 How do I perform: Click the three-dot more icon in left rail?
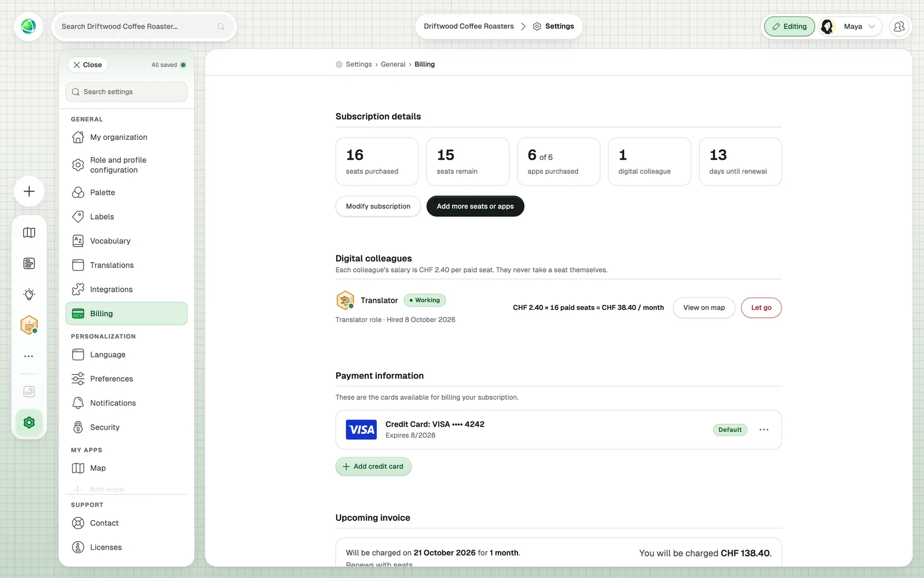29,356
